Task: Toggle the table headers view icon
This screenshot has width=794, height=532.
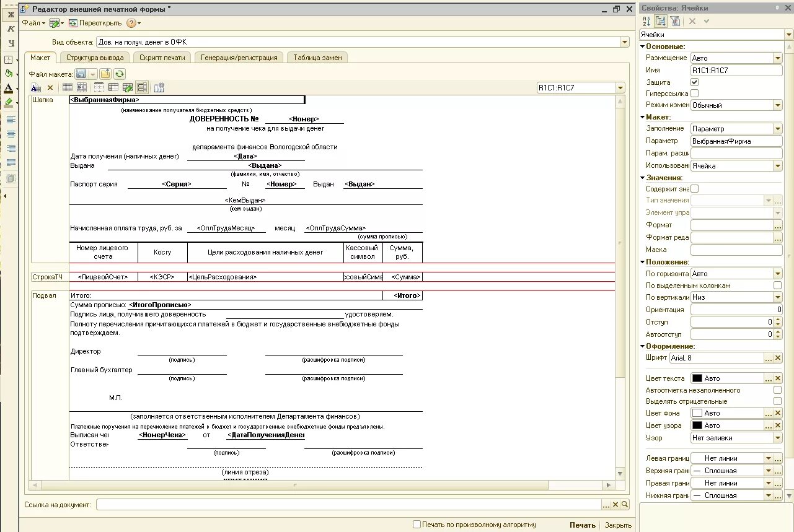Action: 68,87
